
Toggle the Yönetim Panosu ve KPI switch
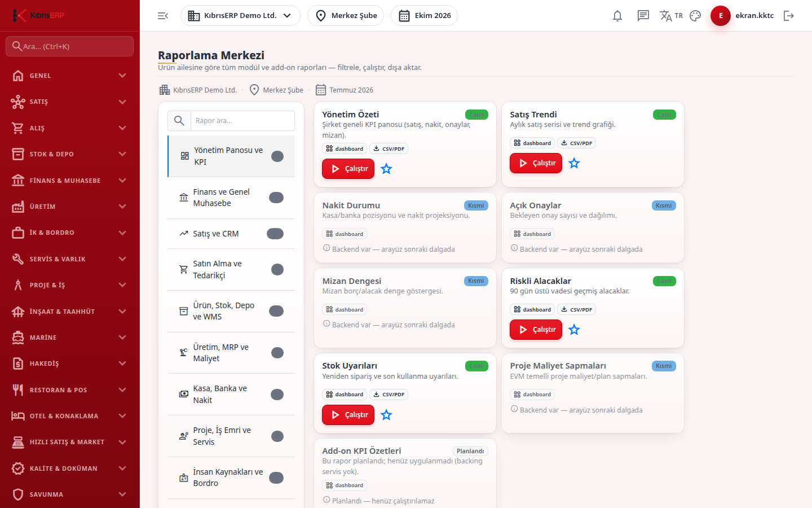click(277, 156)
